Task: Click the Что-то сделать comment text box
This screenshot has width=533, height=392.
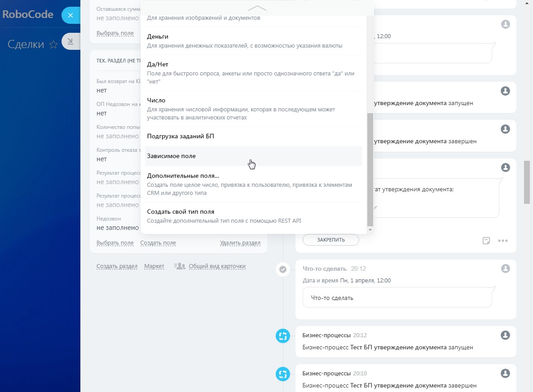Action: click(397, 298)
